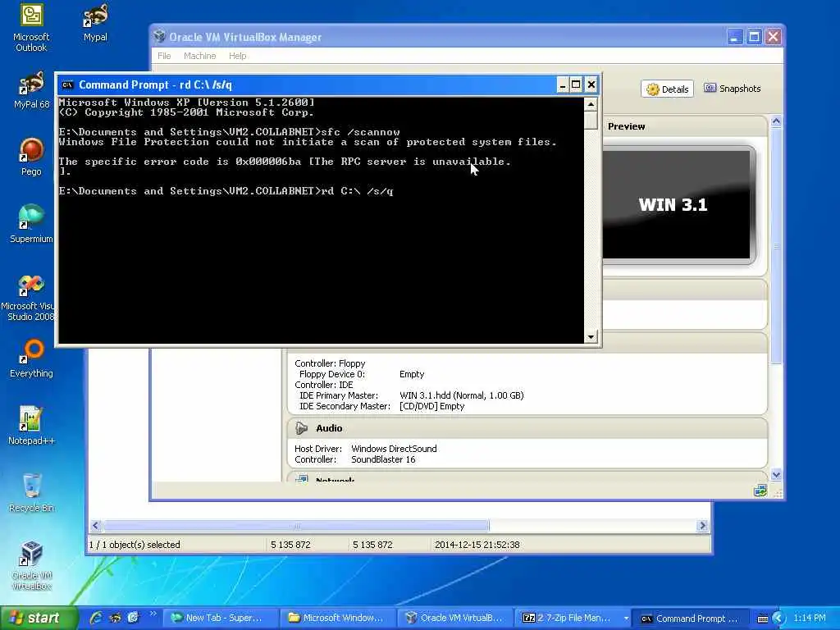Click Internet Explorer quick launch icon

coord(97,618)
